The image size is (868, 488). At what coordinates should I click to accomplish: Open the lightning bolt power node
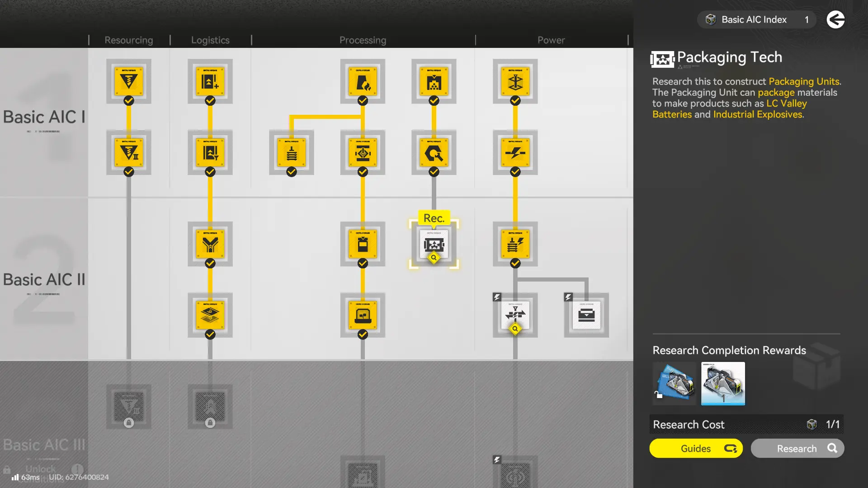tap(515, 153)
